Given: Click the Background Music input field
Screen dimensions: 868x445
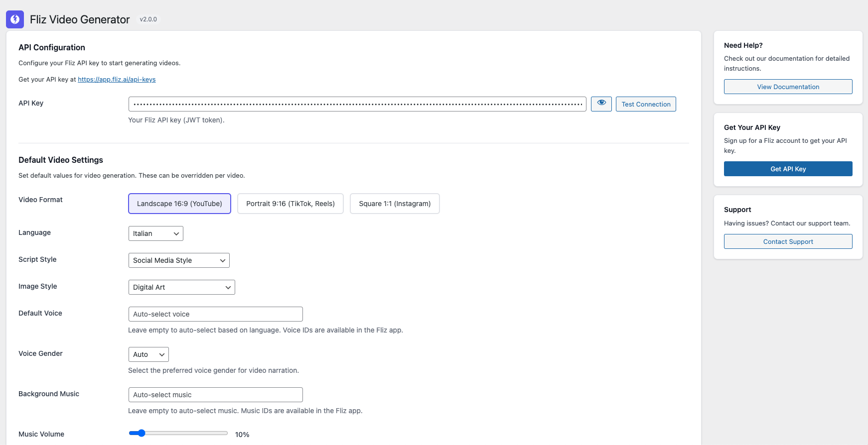Looking at the screenshot, I should 215,395.
